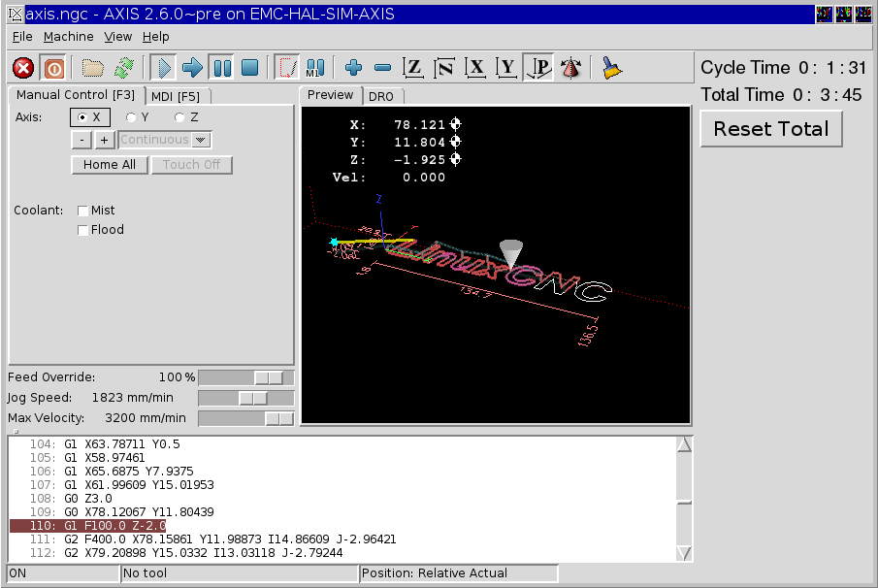The width and height of the screenshot is (878, 588).
Task: Clear live plot with brush icon
Action: click(x=611, y=68)
